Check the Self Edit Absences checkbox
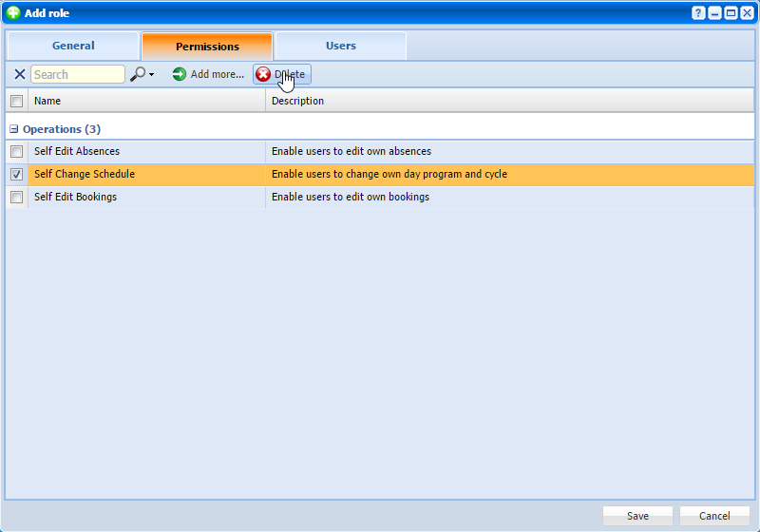The image size is (760, 532). coord(16,151)
